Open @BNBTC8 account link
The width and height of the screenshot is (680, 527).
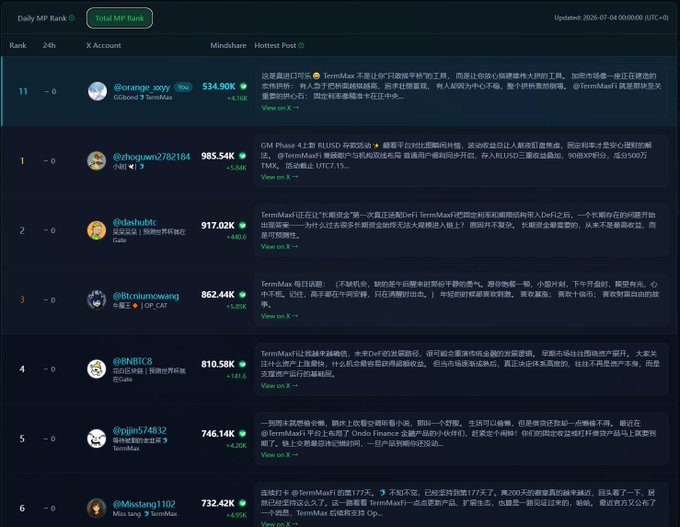pyautogui.click(x=132, y=361)
